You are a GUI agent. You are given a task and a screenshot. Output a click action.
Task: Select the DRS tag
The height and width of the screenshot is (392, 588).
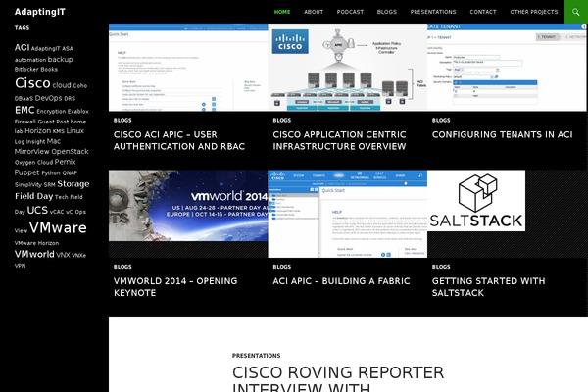(70, 99)
